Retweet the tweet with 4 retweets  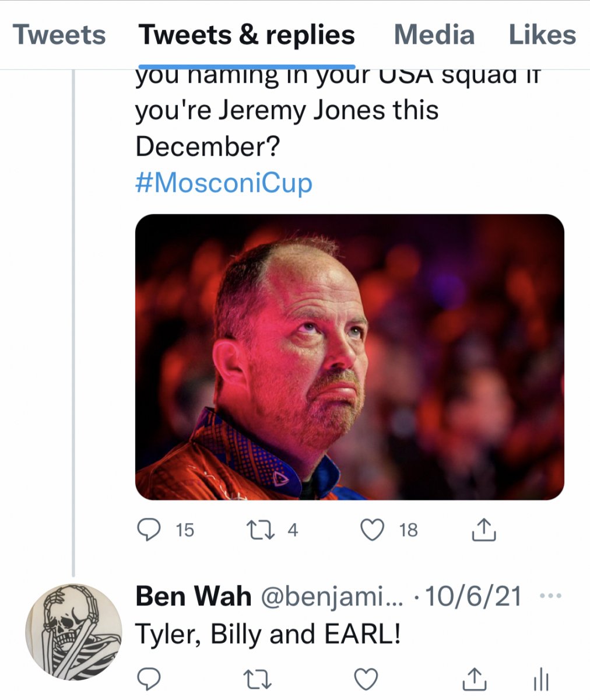(x=257, y=530)
